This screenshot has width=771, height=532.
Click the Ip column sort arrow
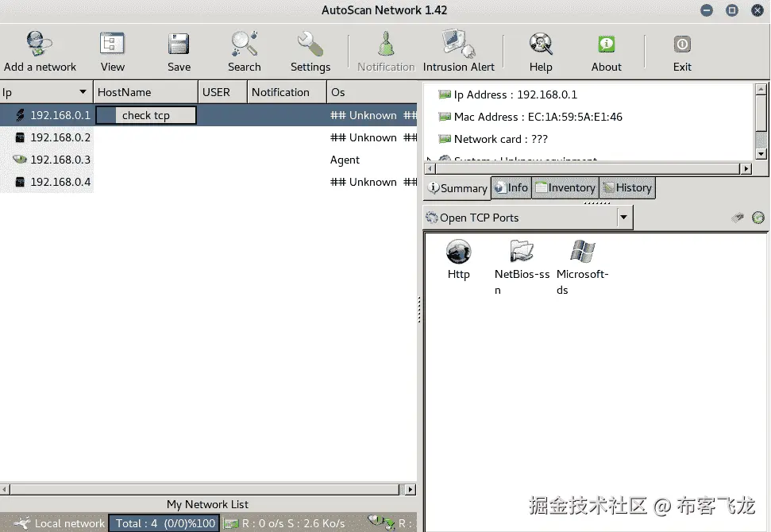(x=83, y=92)
